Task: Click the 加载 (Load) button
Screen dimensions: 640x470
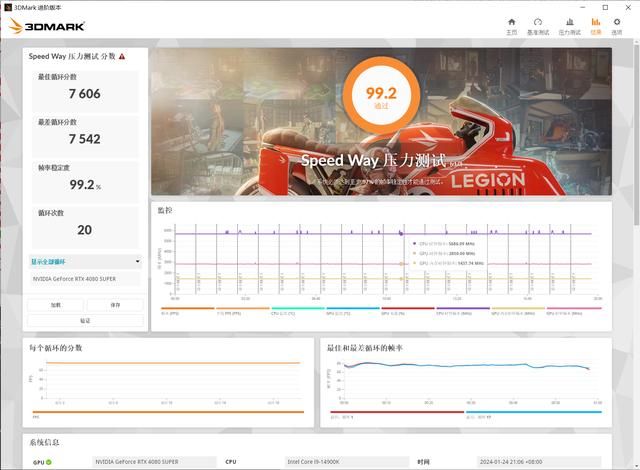Action: (x=56, y=305)
